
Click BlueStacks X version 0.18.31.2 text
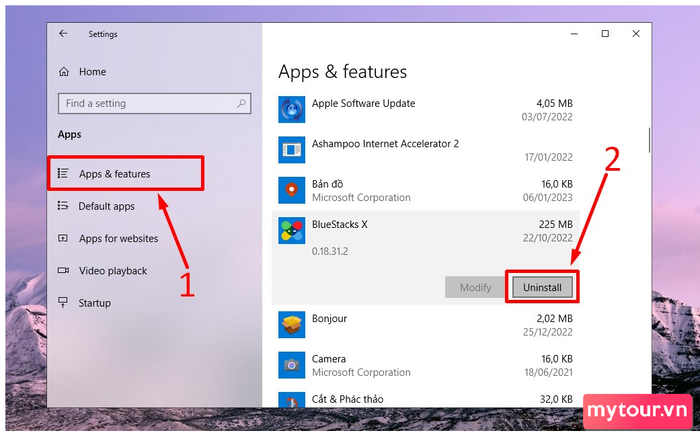coord(330,251)
